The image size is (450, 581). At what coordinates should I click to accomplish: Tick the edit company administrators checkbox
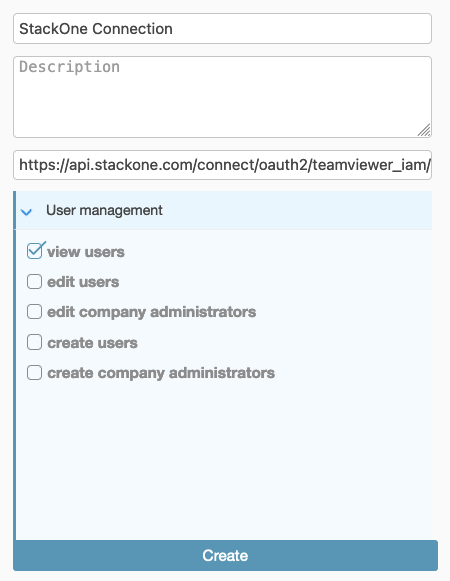pyautogui.click(x=34, y=312)
